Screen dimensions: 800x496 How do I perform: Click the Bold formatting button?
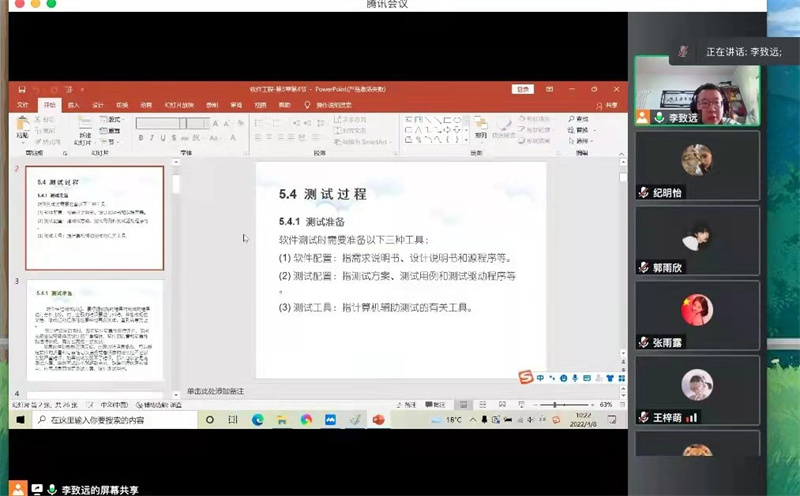(141, 138)
